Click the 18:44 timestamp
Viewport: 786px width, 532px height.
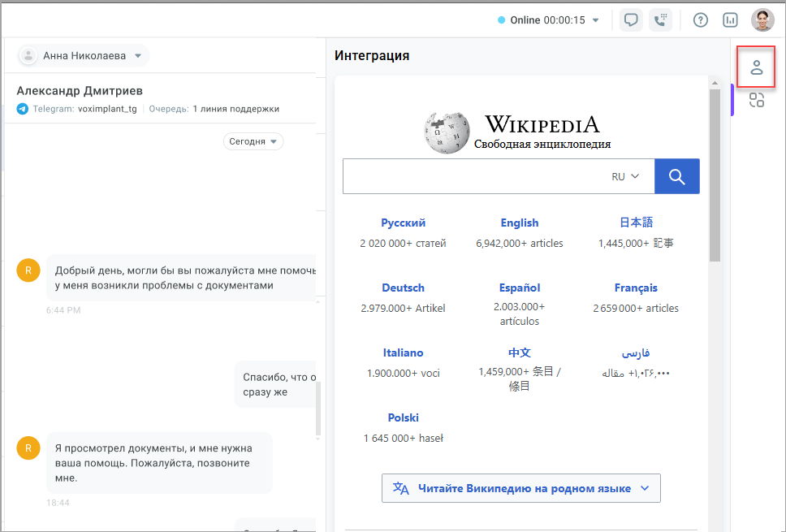(x=58, y=503)
